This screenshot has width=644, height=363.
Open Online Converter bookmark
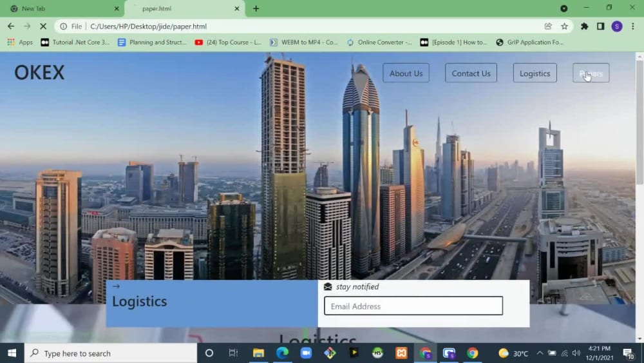coord(379,42)
